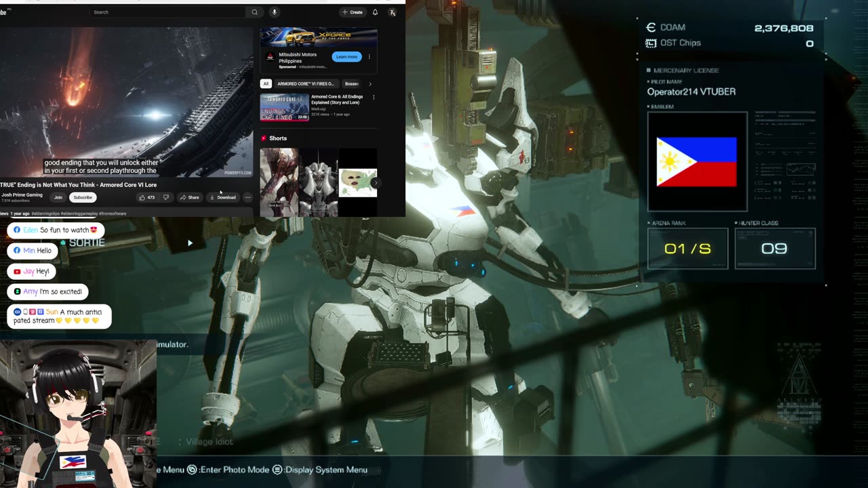
Task: Click the YouTube search magnifier button
Action: pyautogui.click(x=254, y=12)
